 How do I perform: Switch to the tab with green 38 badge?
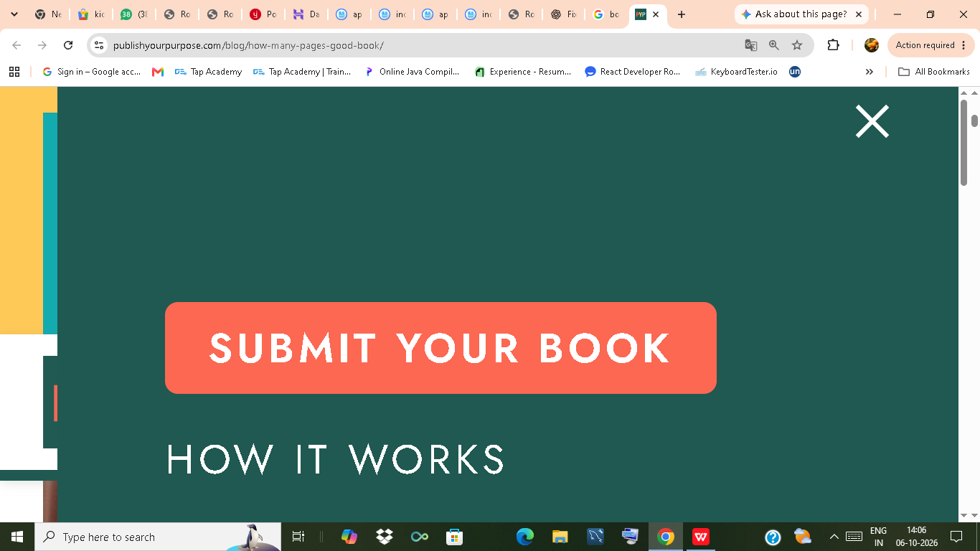[x=134, y=14]
